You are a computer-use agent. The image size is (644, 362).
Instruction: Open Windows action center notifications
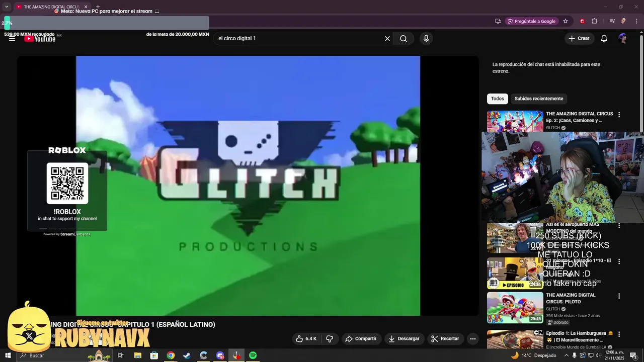click(633, 355)
